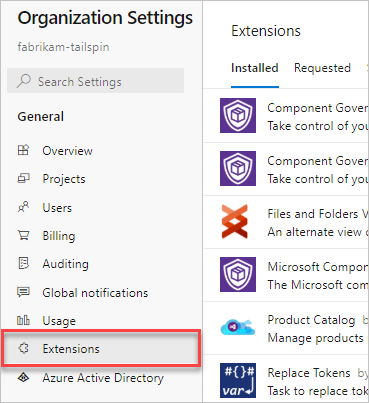Switch to the Installed tab
The height and width of the screenshot is (403, 369).
coord(255,68)
